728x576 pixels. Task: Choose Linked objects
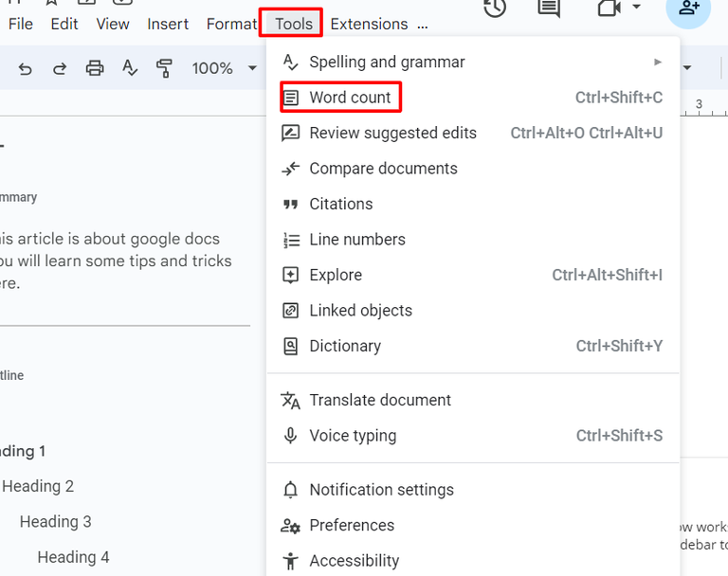(x=473, y=311)
